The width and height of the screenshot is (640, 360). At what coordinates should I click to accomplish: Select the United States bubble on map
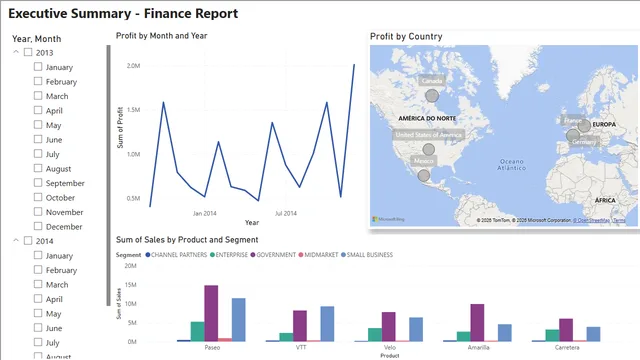[428, 149]
